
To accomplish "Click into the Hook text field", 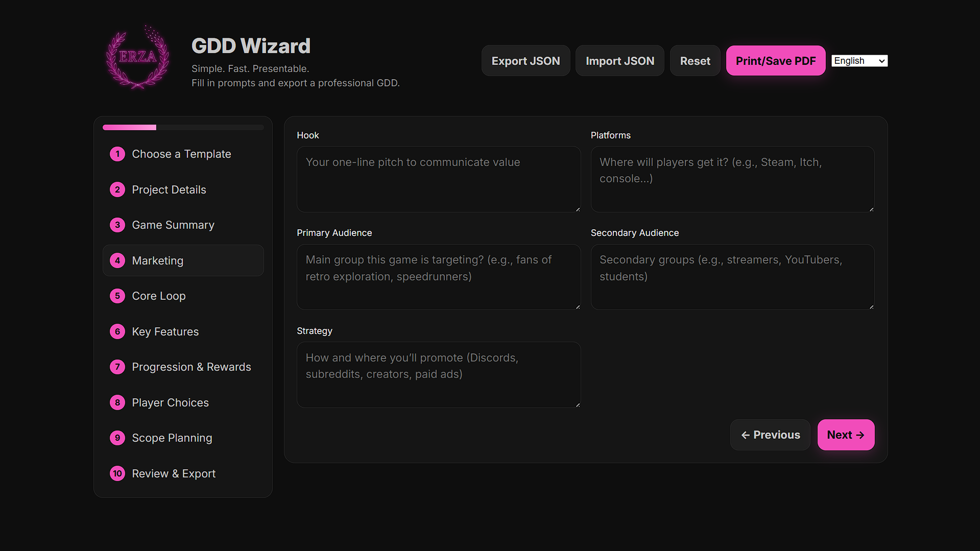I will pos(438,179).
